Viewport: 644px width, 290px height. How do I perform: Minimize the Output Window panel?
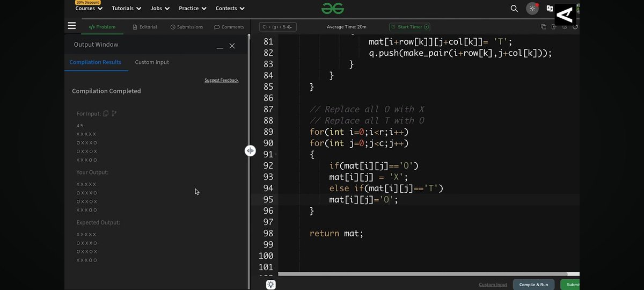click(220, 47)
